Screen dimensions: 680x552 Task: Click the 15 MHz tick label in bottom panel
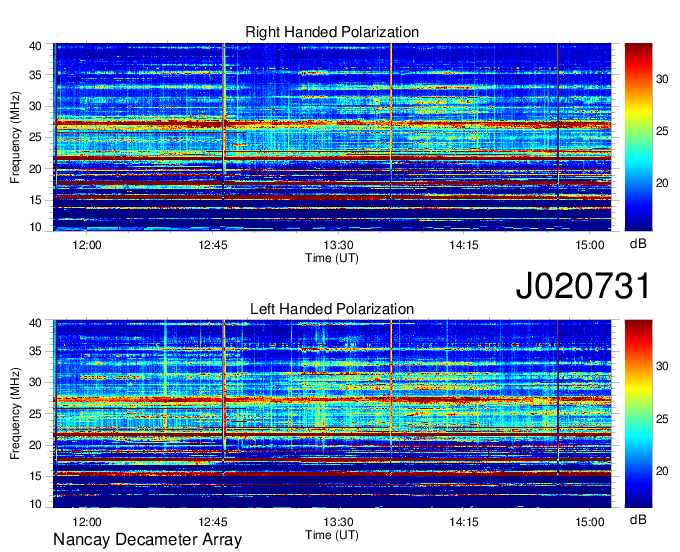tap(36, 476)
